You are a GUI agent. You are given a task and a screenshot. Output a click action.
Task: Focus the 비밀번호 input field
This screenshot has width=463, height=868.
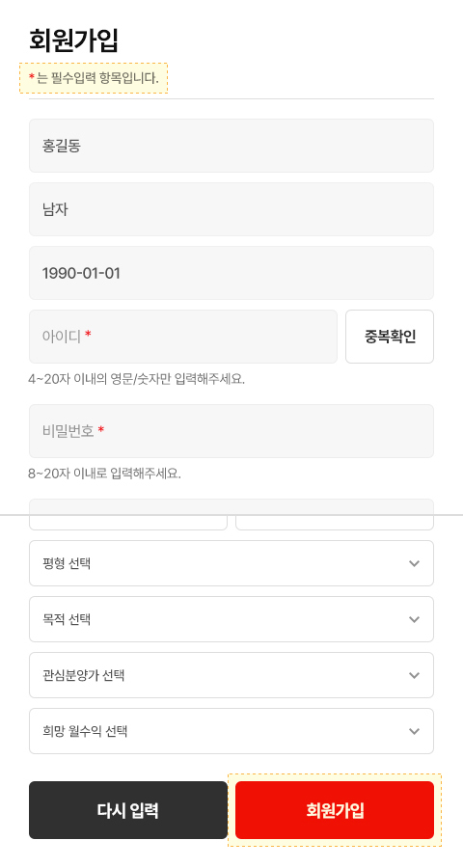pos(231,431)
